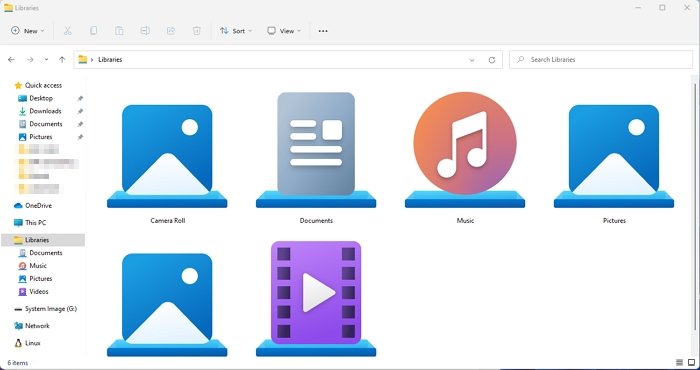Expand the address bar history dropdown
Image resolution: width=700 pixels, height=370 pixels.
(472, 60)
